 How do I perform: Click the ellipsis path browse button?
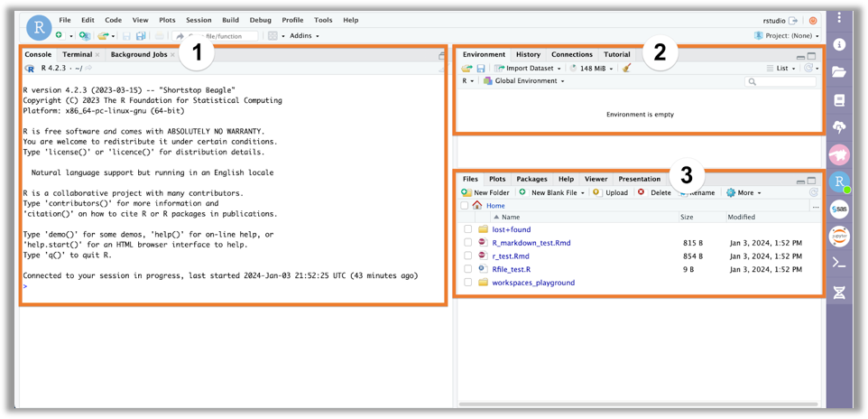(816, 206)
